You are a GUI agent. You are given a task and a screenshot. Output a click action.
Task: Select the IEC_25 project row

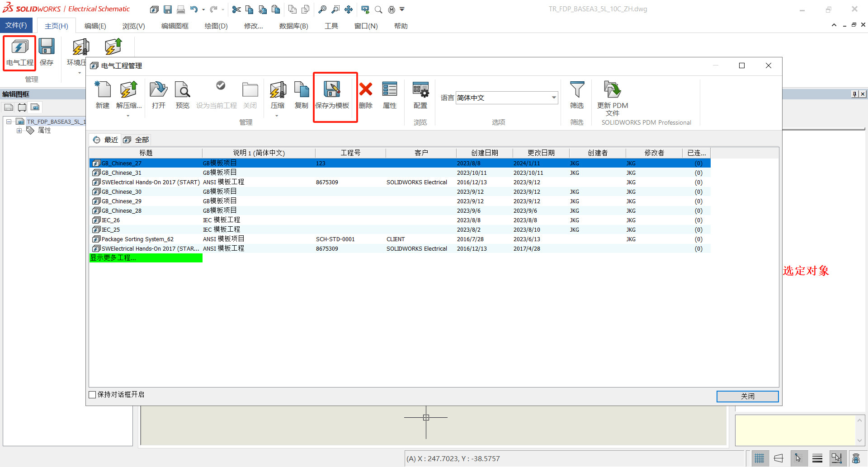(400, 230)
